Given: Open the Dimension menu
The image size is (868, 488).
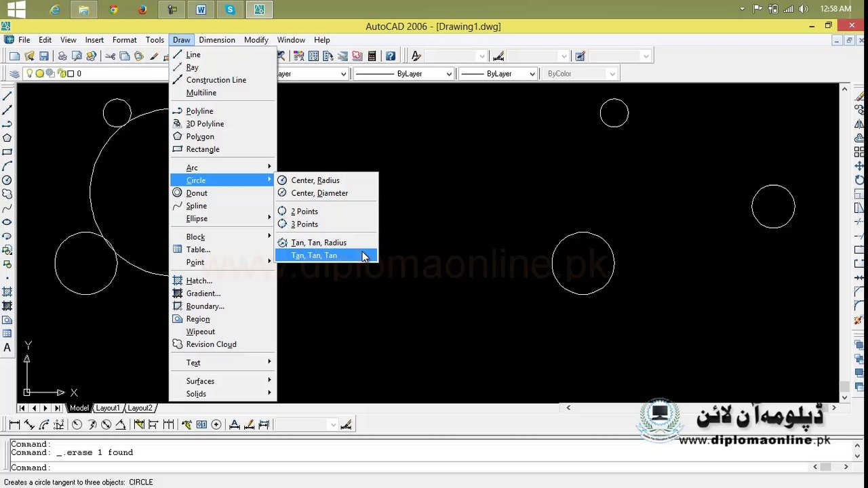Looking at the screenshot, I should [x=217, y=40].
